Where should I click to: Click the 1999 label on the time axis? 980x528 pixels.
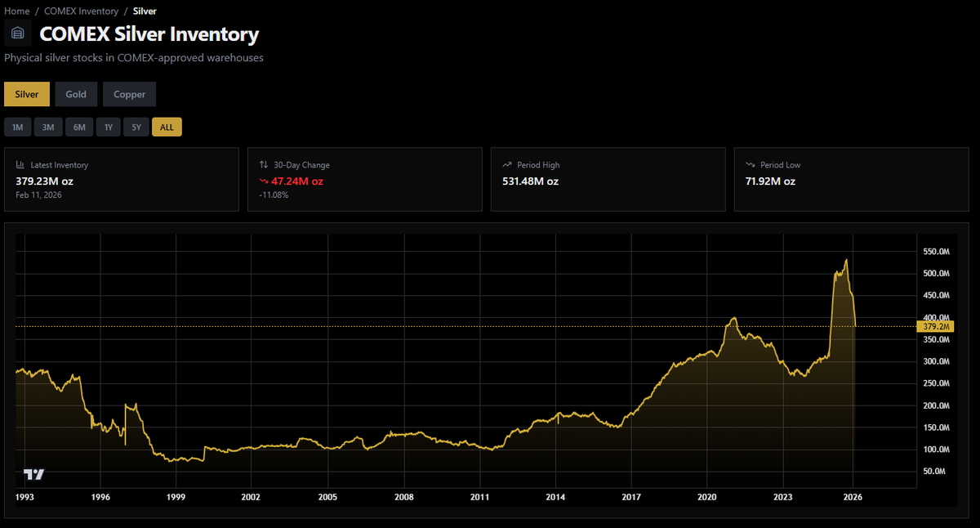[x=176, y=497]
